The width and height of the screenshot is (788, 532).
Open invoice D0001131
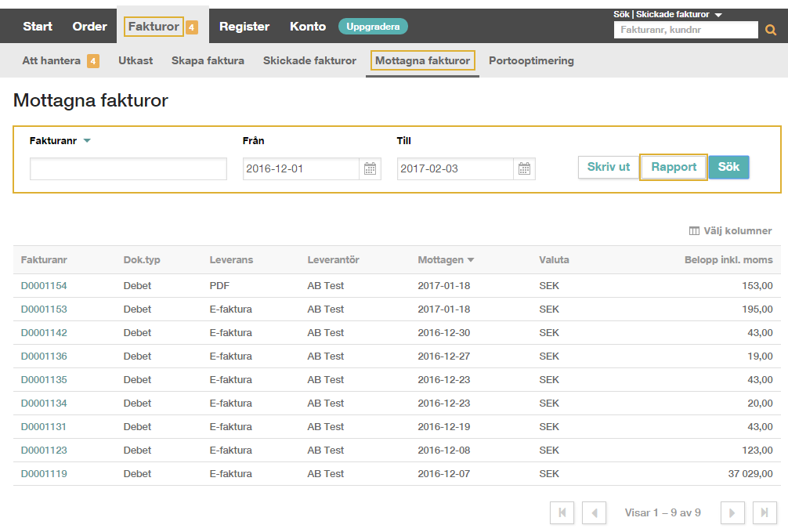(44, 427)
